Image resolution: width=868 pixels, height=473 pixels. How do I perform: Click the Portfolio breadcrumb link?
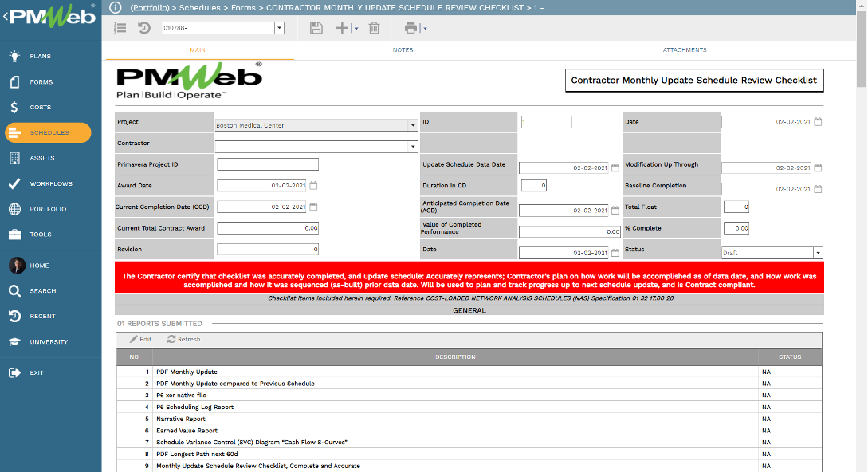click(x=148, y=7)
